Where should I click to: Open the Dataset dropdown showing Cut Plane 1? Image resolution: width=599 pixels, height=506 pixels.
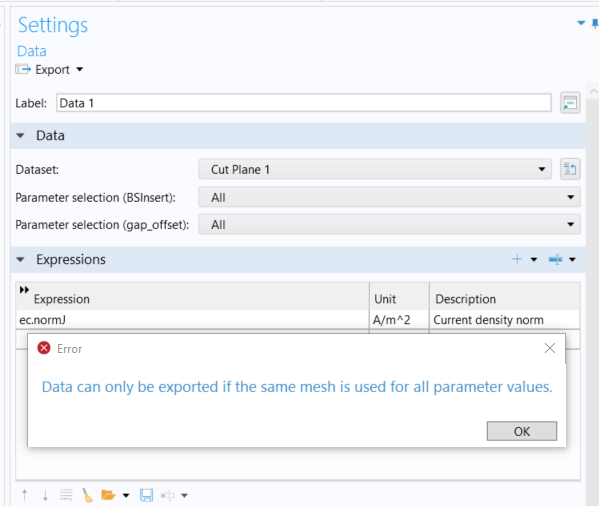click(x=375, y=169)
